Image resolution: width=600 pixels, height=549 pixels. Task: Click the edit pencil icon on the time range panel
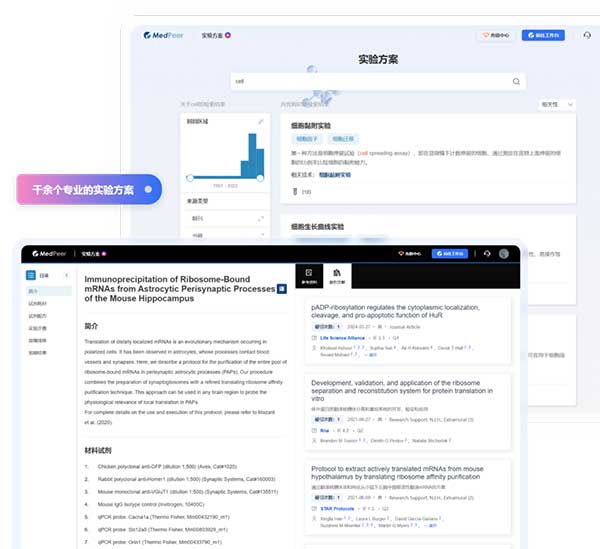pyautogui.click(x=261, y=122)
